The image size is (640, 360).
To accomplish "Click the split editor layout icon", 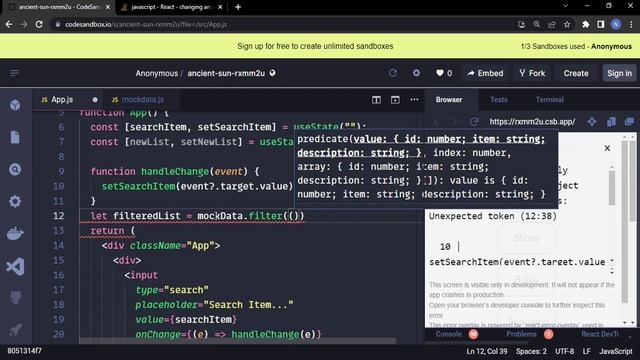I will 376,100.
